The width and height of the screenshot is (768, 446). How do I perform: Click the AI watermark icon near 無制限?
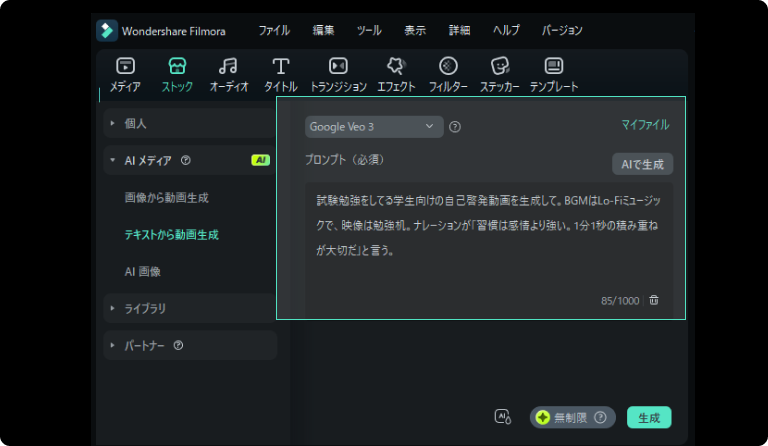click(503, 417)
